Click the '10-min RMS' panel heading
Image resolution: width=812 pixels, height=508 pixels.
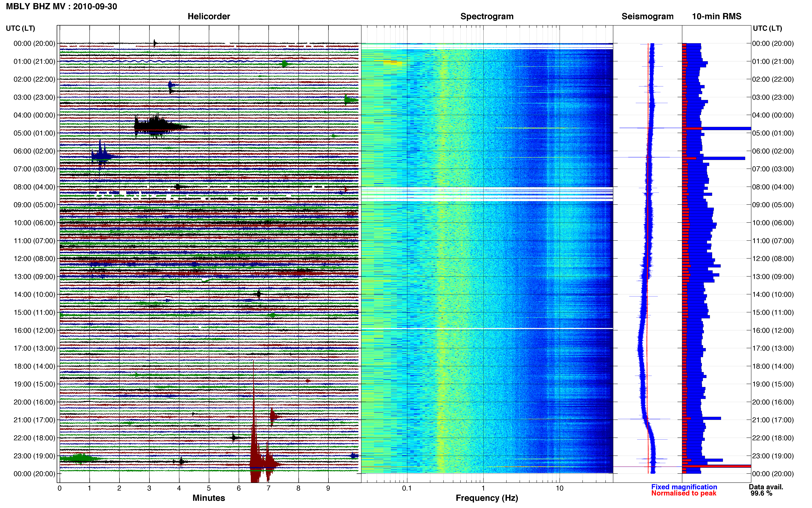717,16
